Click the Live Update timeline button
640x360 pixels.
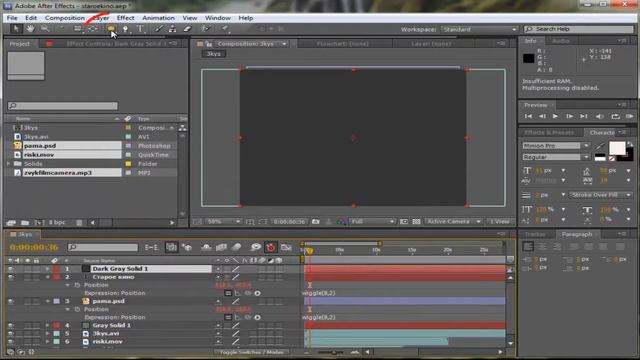(x=171, y=247)
